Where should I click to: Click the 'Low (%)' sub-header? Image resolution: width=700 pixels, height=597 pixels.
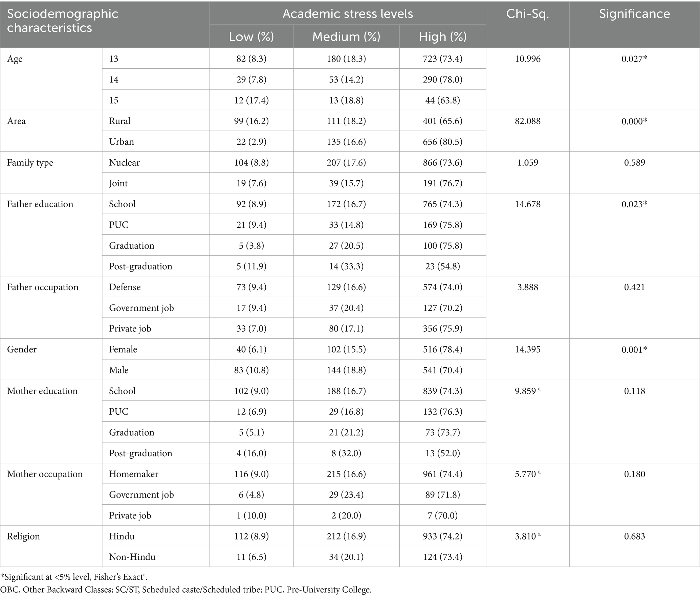click(251, 37)
